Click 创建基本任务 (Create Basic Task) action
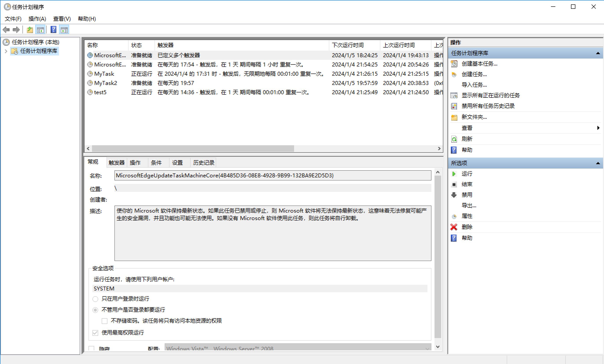This screenshot has height=364, width=604. [479, 64]
